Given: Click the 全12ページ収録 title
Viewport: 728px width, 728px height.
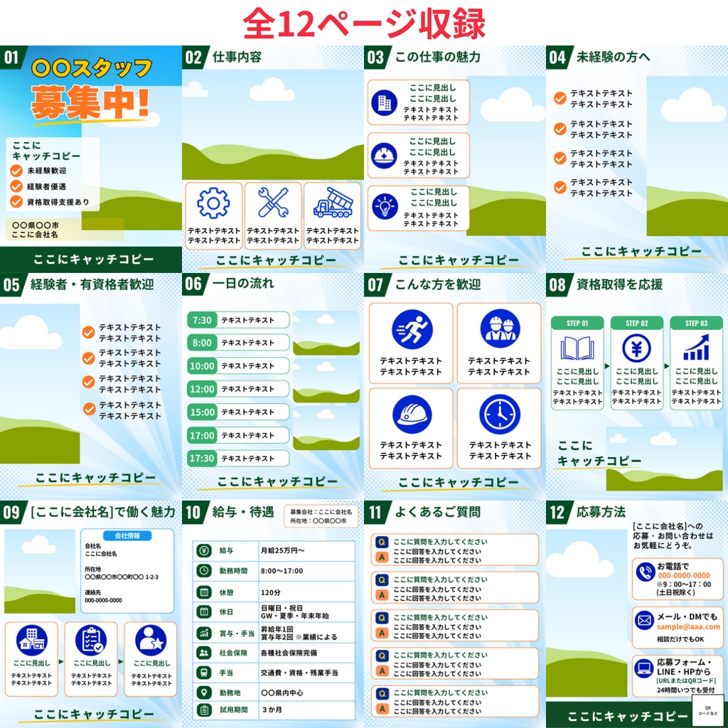Looking at the screenshot, I should [x=364, y=23].
